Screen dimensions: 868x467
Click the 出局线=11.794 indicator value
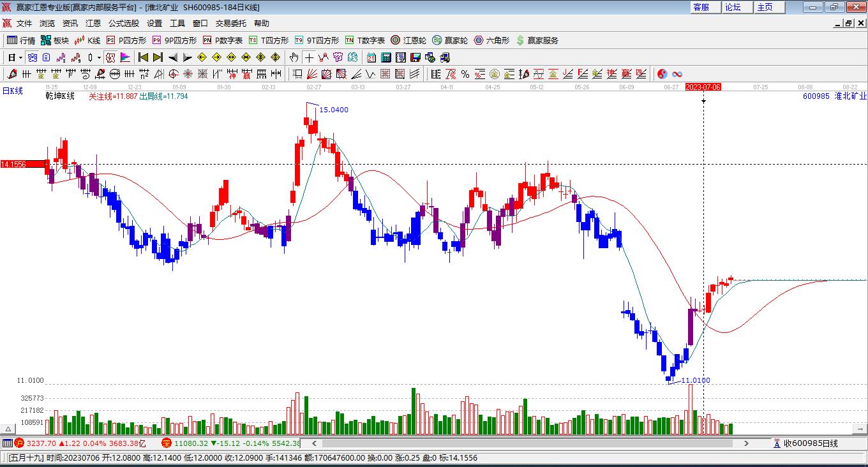tap(163, 96)
